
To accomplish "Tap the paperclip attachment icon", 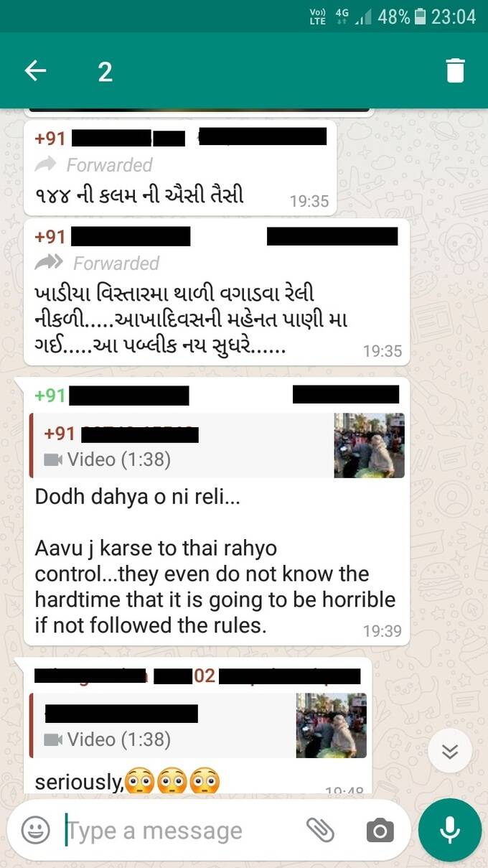I will pyautogui.click(x=320, y=831).
